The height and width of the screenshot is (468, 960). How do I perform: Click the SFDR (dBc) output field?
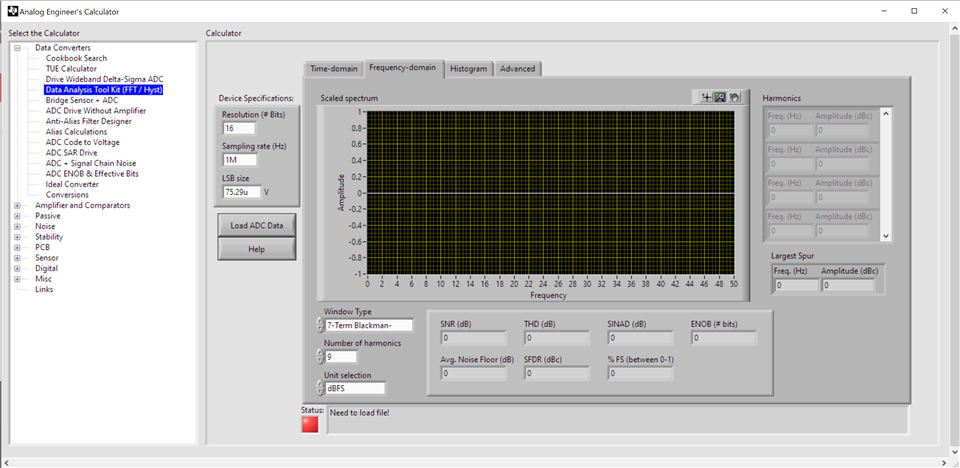click(x=557, y=373)
